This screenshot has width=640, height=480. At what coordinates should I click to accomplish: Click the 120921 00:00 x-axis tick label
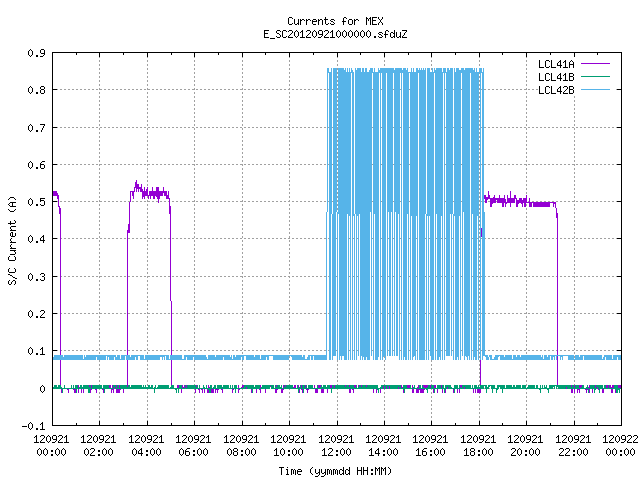pyautogui.click(x=51, y=446)
